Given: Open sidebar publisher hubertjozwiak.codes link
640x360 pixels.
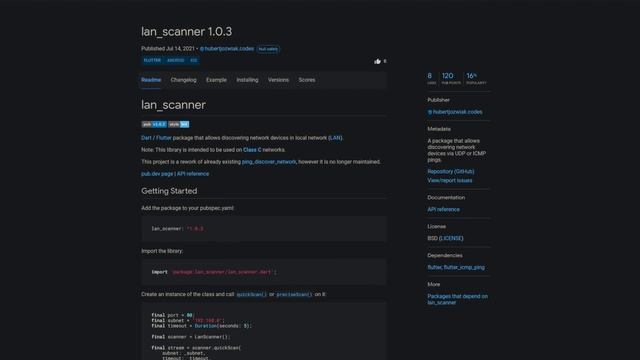Looking at the screenshot, I should 455,112.
